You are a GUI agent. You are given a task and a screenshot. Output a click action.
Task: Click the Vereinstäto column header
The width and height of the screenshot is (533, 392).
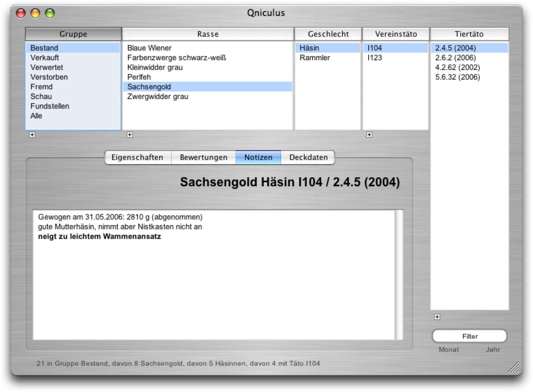tap(396, 34)
